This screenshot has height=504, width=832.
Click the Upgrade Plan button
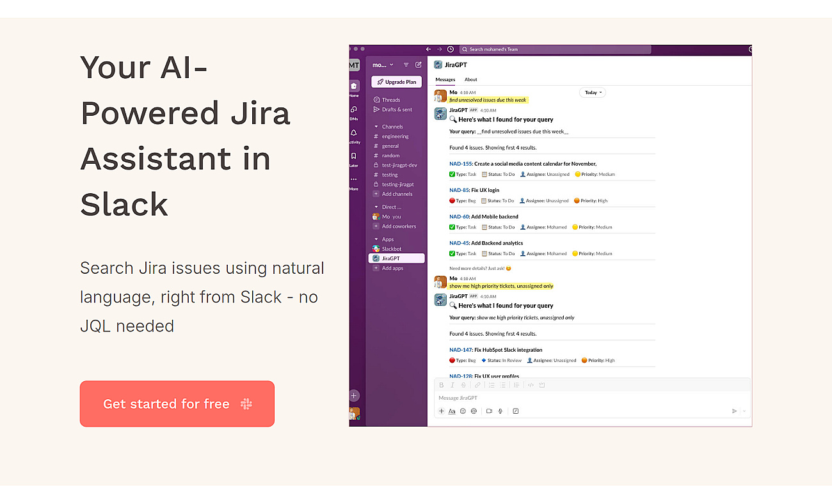[396, 82]
